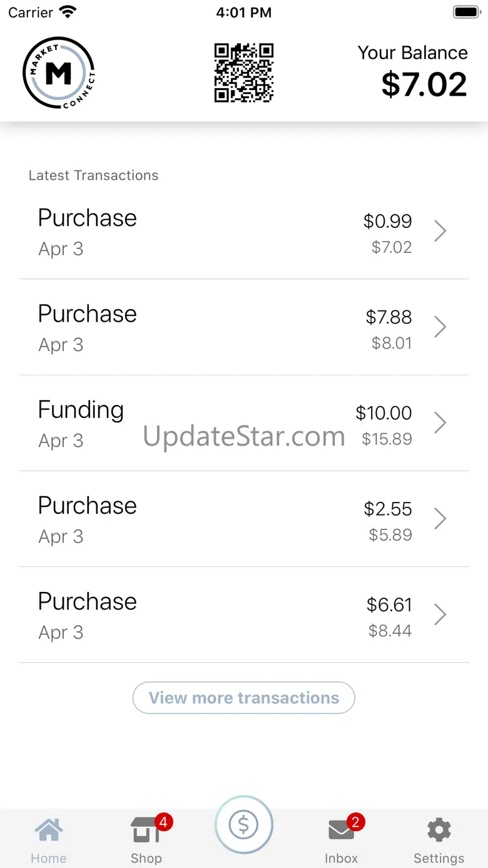Tap the Market Connect logo
Viewport: 488px width, 868px height.
(59, 73)
